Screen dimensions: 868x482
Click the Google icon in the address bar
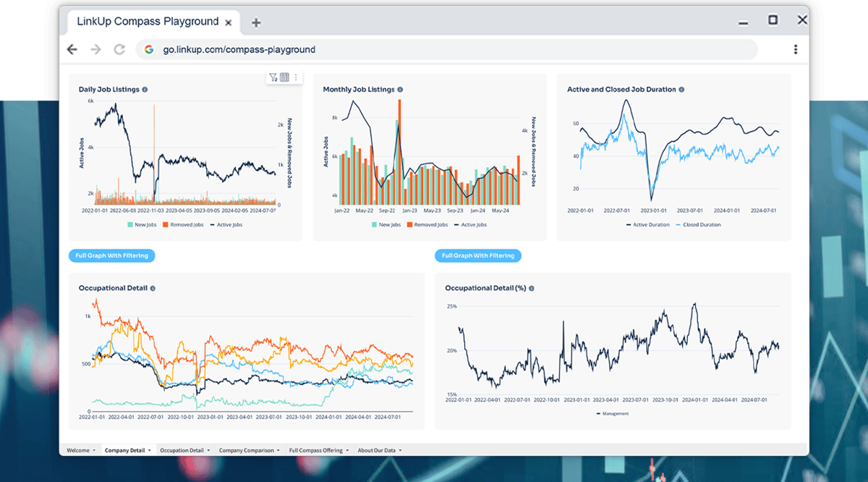[x=149, y=49]
